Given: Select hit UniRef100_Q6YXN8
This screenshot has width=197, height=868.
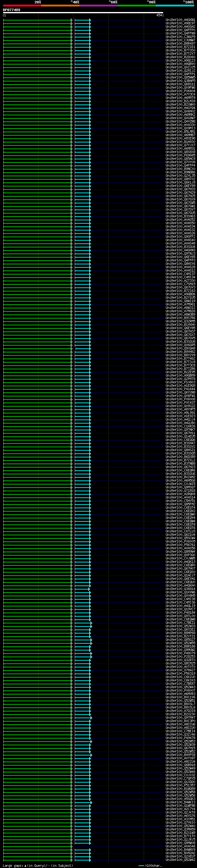Looking at the screenshot, I should 180,392.
